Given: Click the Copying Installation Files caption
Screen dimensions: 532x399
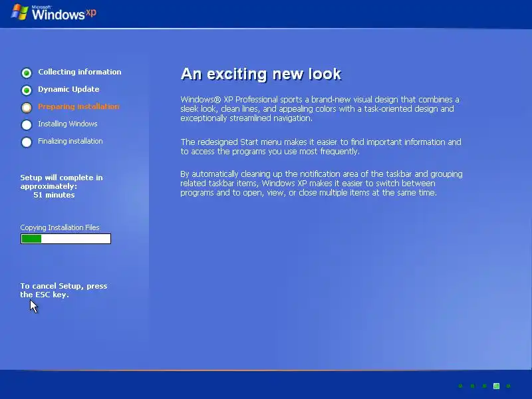Looking at the screenshot, I should coord(60,227).
